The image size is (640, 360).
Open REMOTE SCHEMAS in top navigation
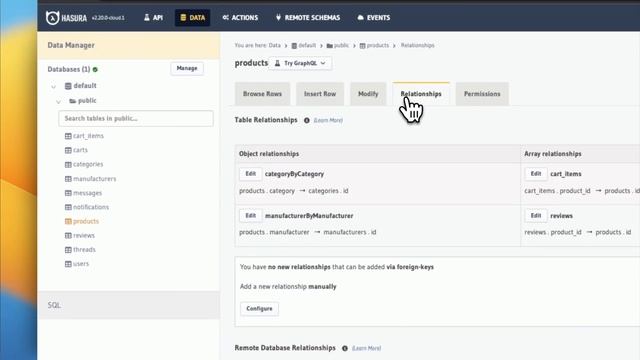(308, 18)
